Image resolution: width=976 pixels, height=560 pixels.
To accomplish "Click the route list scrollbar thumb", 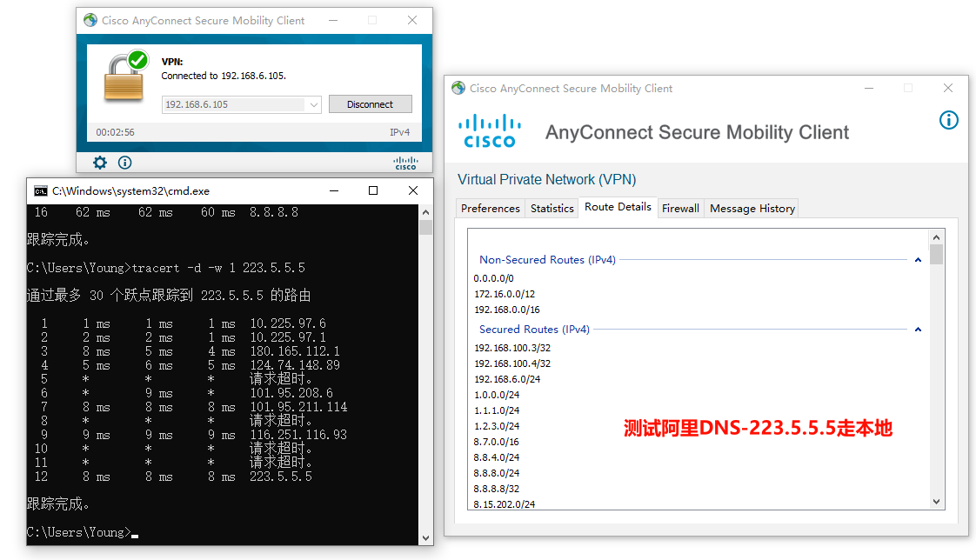I will [x=936, y=255].
